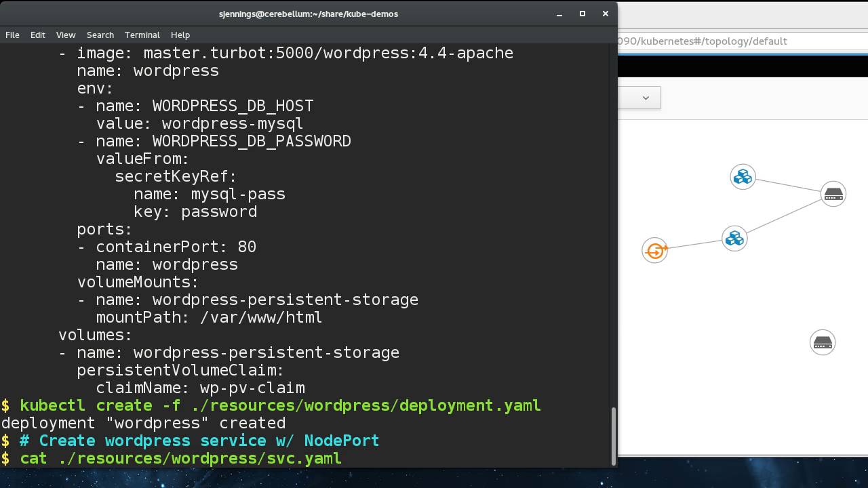Viewport: 868px width, 488px height.
Task: Open the Terminal menu
Action: (x=142, y=35)
